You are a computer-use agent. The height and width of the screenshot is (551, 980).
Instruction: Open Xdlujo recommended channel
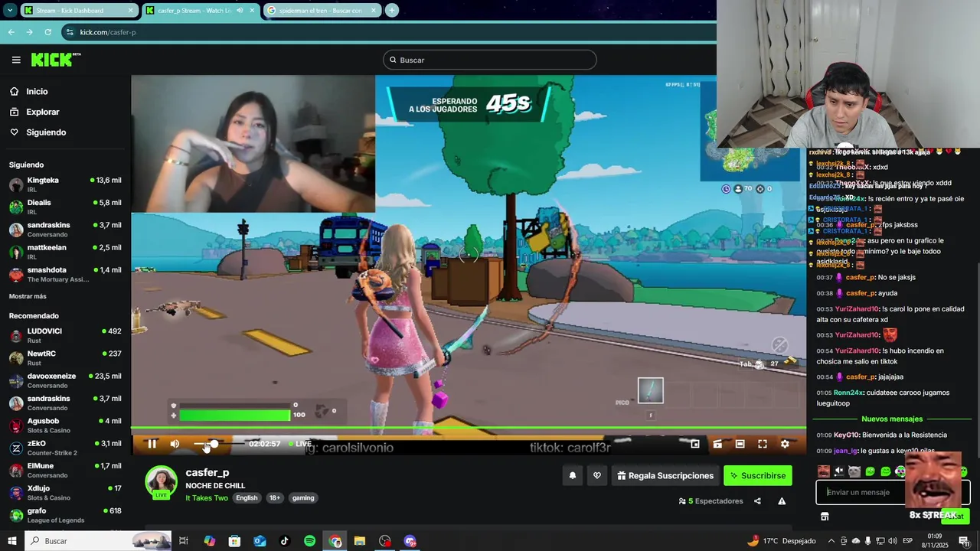coord(65,492)
